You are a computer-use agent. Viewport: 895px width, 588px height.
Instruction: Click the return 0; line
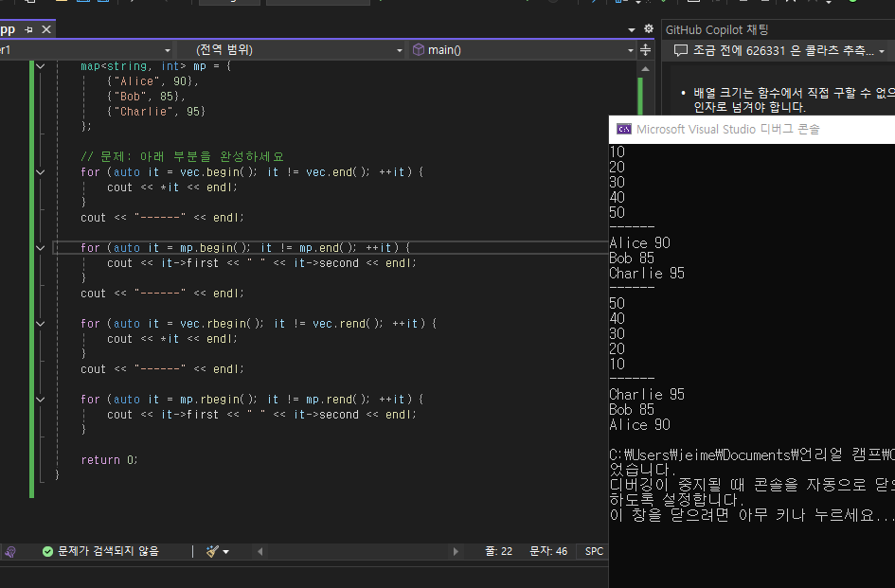click(109, 460)
